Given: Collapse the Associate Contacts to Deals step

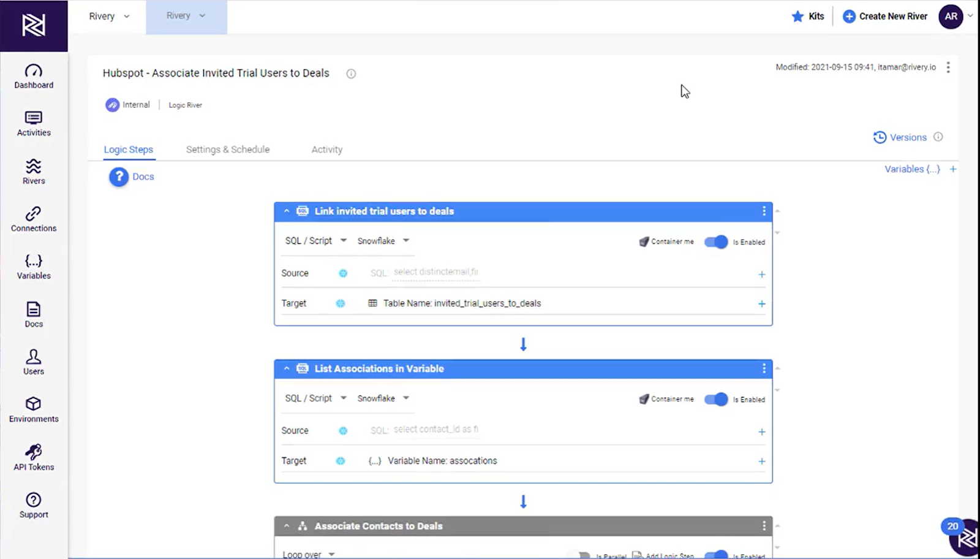Looking at the screenshot, I should tap(287, 526).
